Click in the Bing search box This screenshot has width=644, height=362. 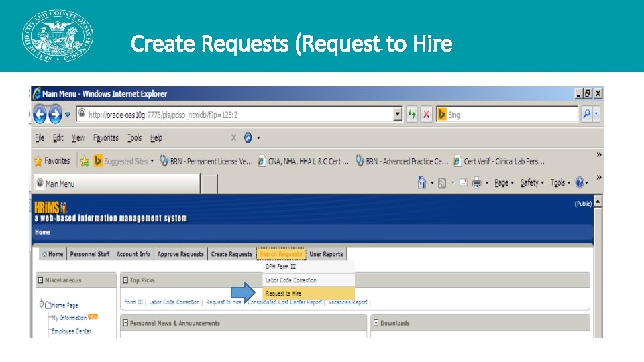coord(512,115)
